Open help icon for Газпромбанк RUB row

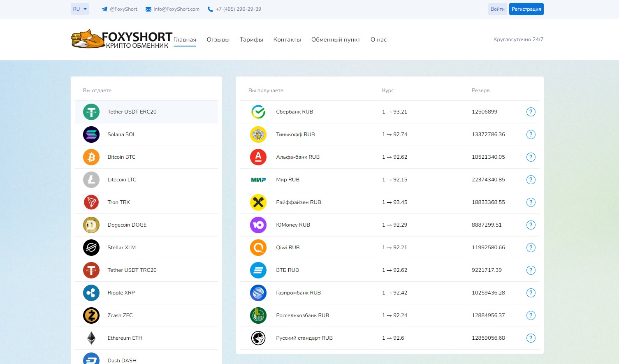pos(531,293)
